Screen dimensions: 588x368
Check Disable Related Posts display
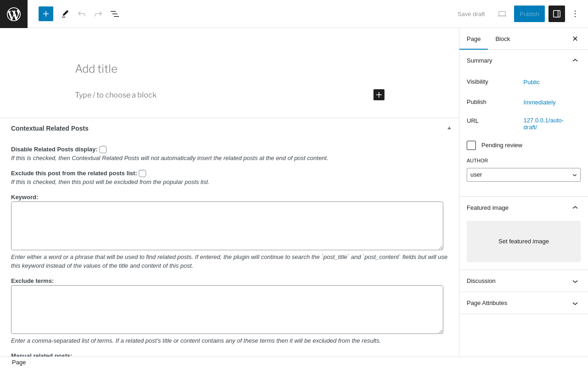(x=103, y=149)
